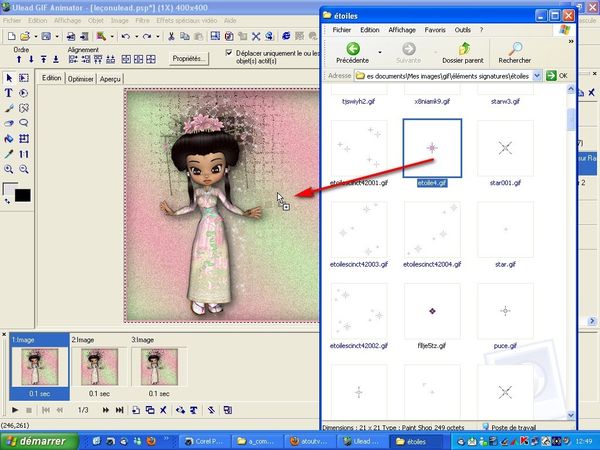
Task: Select the star001.gif file thumbnail
Action: (x=505, y=148)
